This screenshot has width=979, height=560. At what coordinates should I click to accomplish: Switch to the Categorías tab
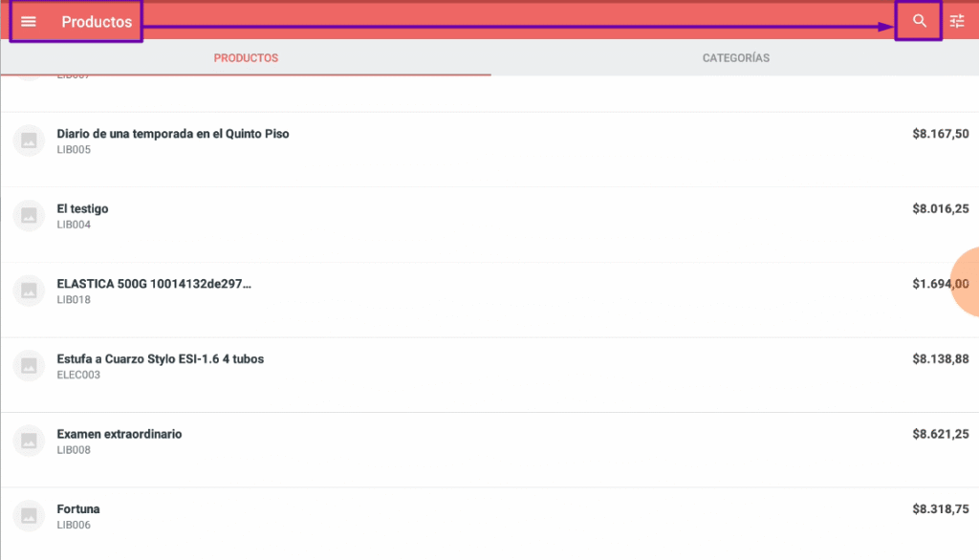point(735,58)
